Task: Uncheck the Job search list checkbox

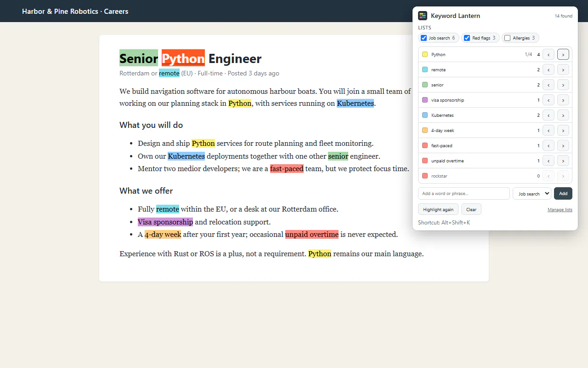Action: pos(424,38)
